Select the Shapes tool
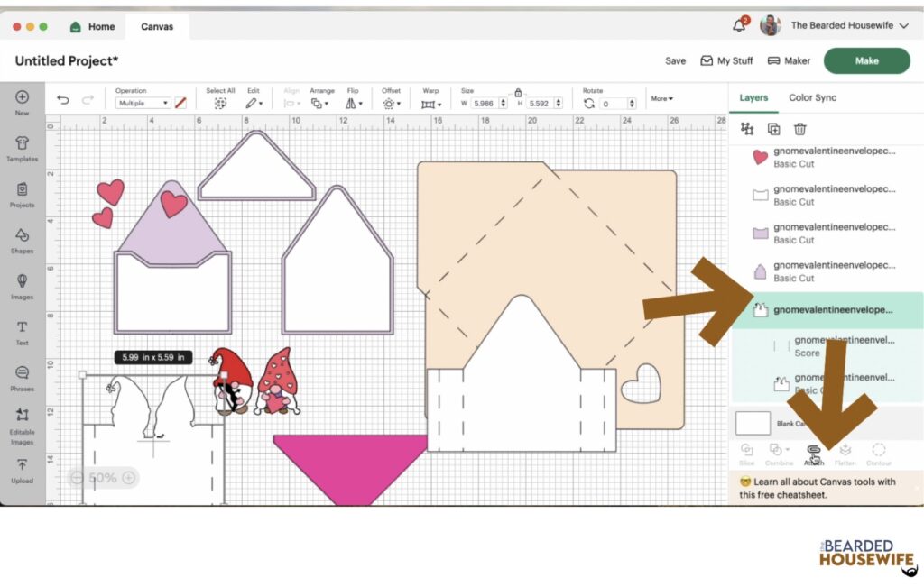The width and height of the screenshot is (924, 587). click(22, 239)
